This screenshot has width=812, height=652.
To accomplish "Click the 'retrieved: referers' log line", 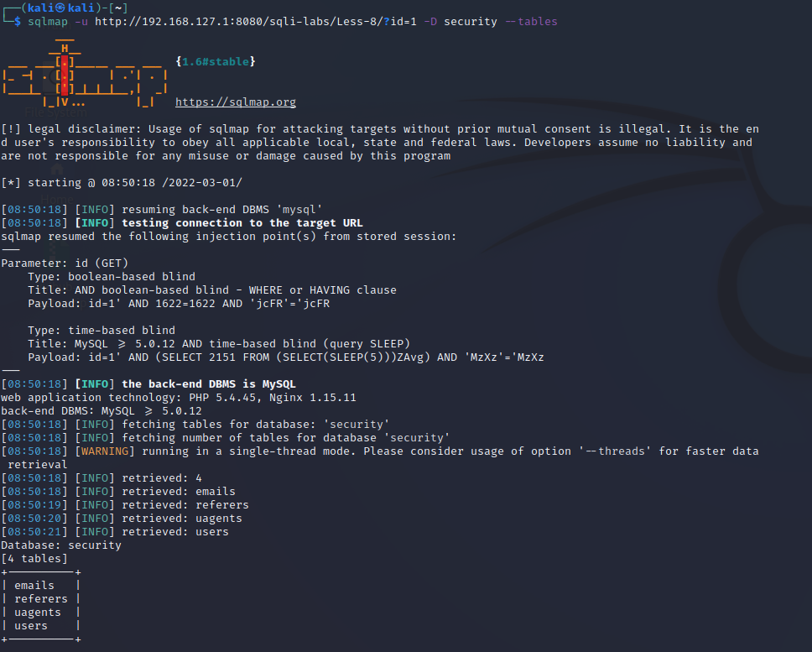I will coord(125,504).
